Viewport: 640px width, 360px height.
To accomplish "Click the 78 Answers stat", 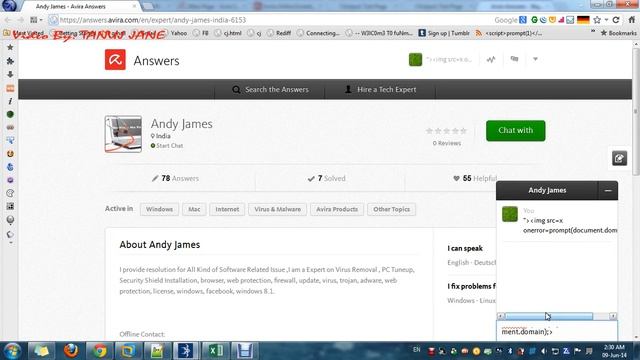I will point(175,178).
